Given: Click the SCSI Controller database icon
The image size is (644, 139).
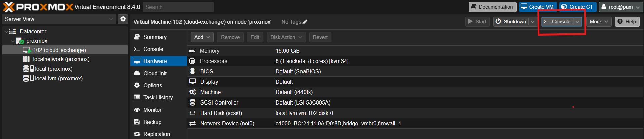Looking at the screenshot, I should pyautogui.click(x=192, y=102).
